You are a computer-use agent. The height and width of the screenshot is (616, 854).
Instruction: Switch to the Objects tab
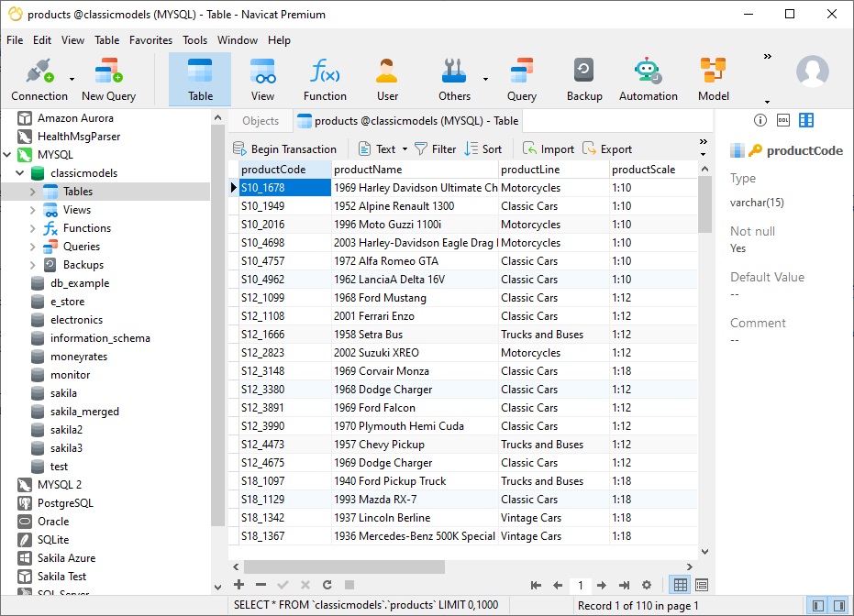pyautogui.click(x=261, y=121)
